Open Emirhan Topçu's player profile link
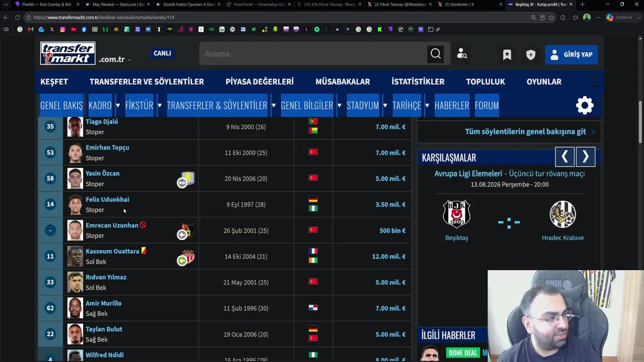644x362 pixels. (x=107, y=147)
